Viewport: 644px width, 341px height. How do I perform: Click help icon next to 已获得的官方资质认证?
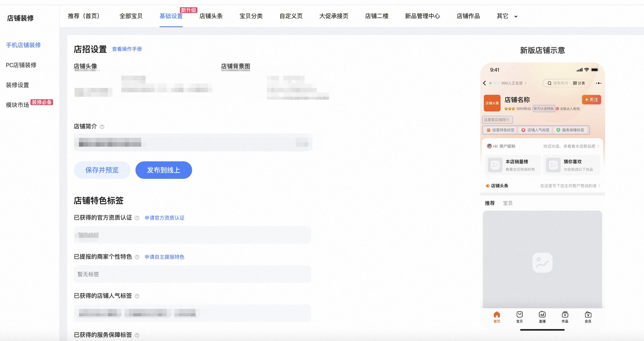(137, 218)
